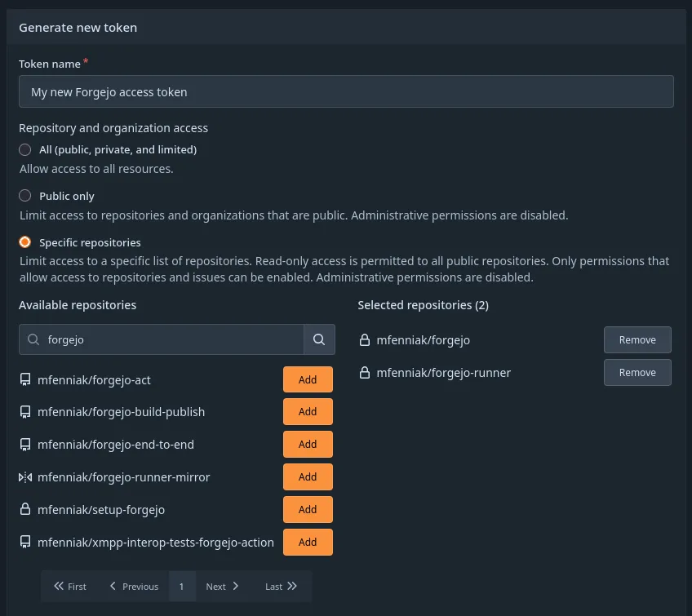Add the mfenniak/forgejo-build-publish repository

coord(308,411)
